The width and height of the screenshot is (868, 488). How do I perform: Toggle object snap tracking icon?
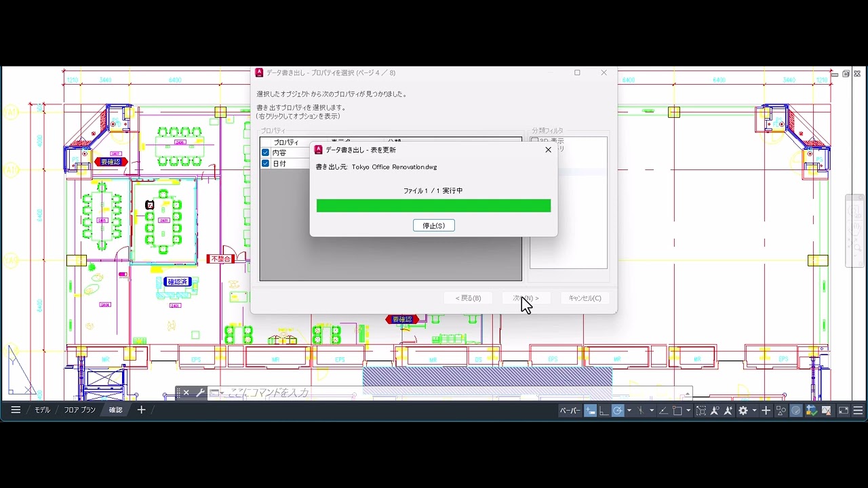(663, 411)
